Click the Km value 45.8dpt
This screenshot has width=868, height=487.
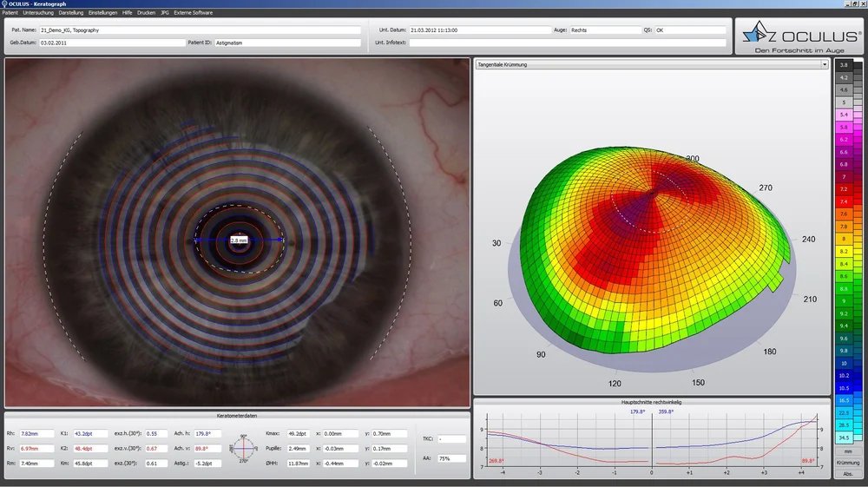pyautogui.click(x=91, y=464)
